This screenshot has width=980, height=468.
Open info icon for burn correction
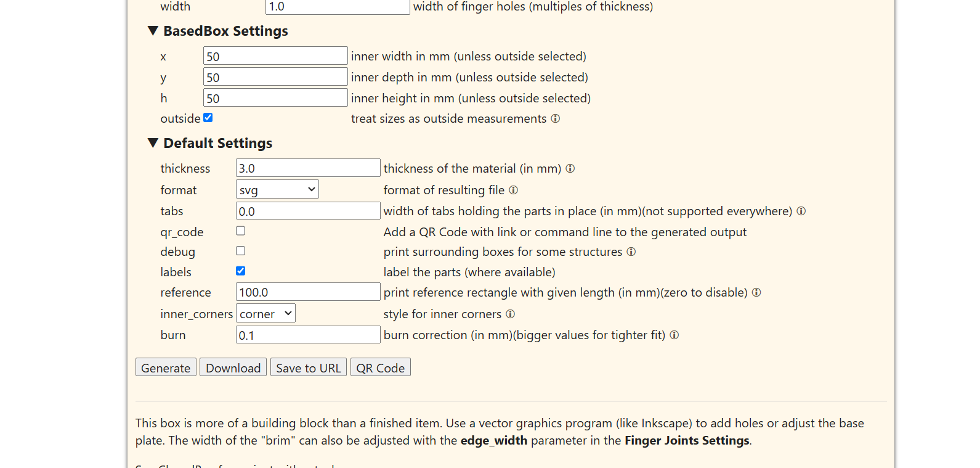pyautogui.click(x=674, y=335)
